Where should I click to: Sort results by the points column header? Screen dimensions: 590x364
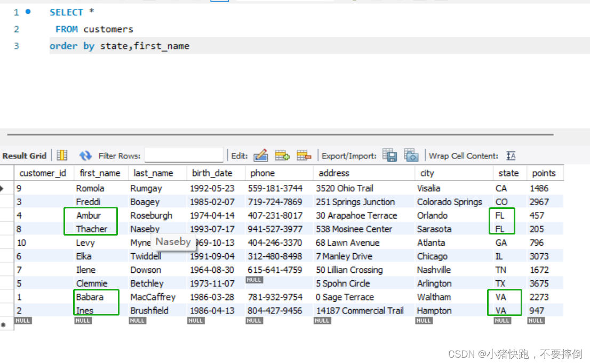point(544,173)
